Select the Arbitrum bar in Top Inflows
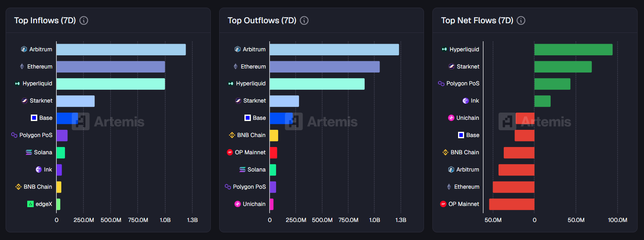Image resolution: width=644 pixels, height=240 pixels. pos(121,50)
